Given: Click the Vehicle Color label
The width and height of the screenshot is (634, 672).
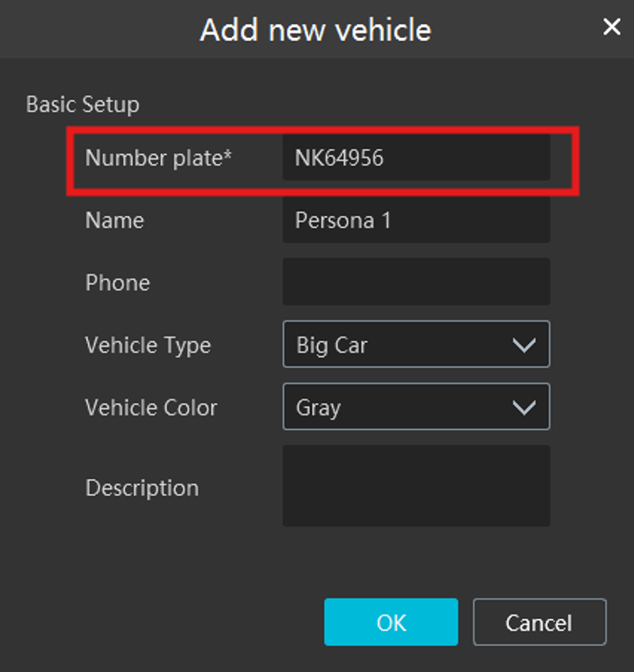Looking at the screenshot, I should coord(151,408).
